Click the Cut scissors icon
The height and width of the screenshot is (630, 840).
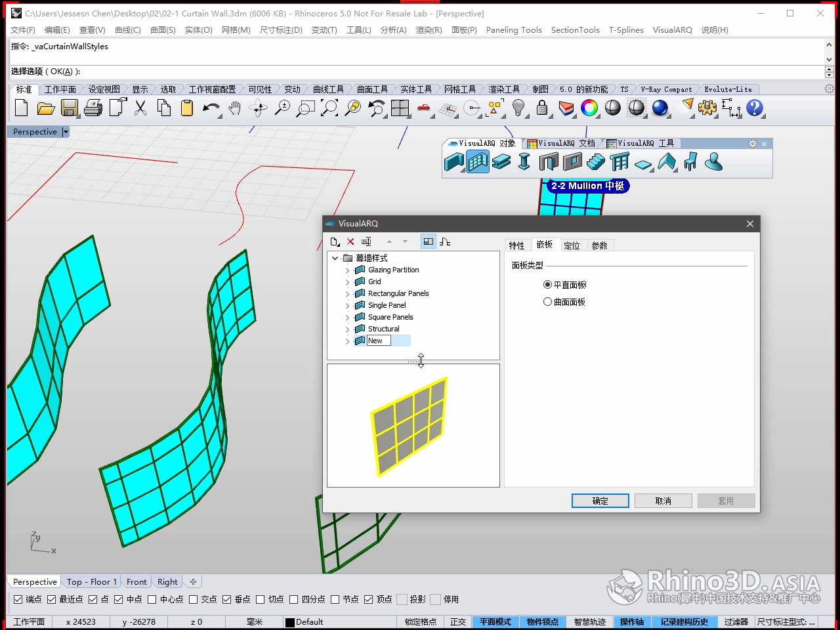pyautogui.click(x=140, y=108)
